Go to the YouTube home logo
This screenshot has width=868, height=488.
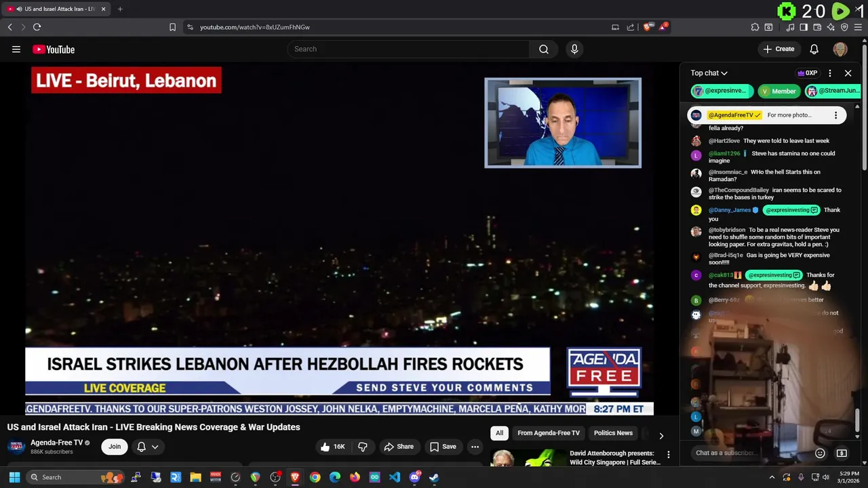click(54, 49)
